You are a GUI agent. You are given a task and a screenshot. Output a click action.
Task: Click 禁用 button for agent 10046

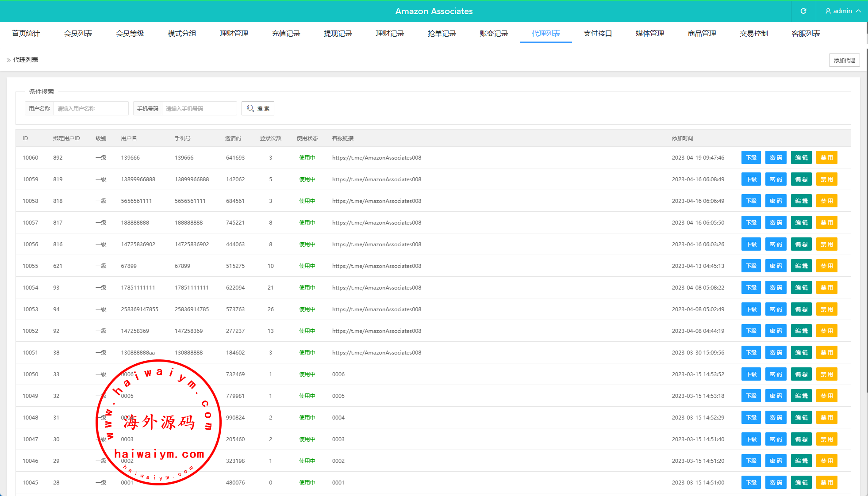click(826, 461)
